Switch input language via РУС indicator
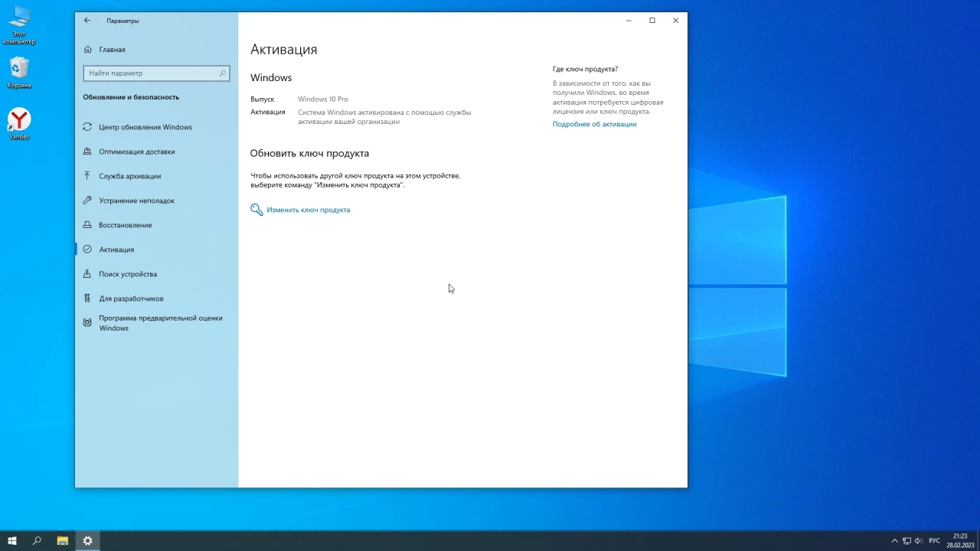 (x=934, y=541)
